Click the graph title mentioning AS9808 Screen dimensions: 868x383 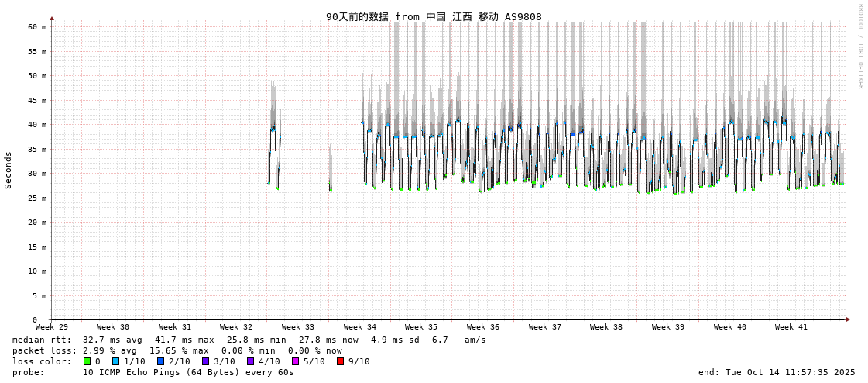434,16
